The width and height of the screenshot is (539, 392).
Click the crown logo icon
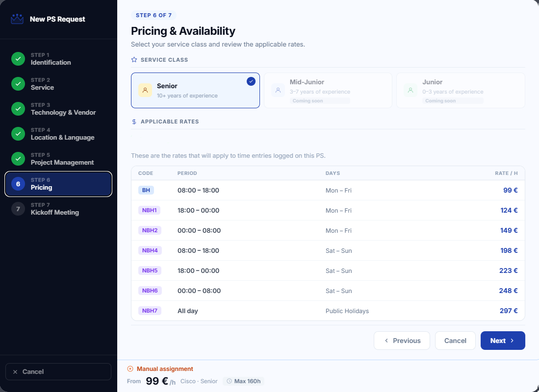[17, 19]
